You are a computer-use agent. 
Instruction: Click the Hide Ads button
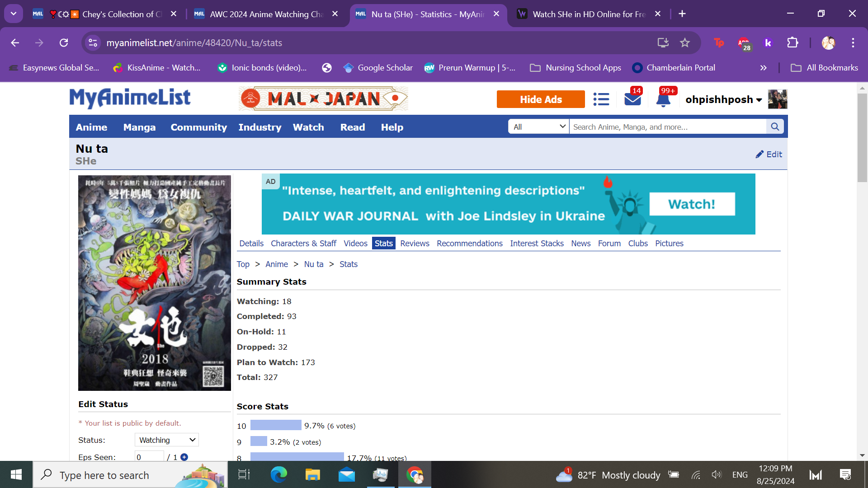pyautogui.click(x=541, y=99)
